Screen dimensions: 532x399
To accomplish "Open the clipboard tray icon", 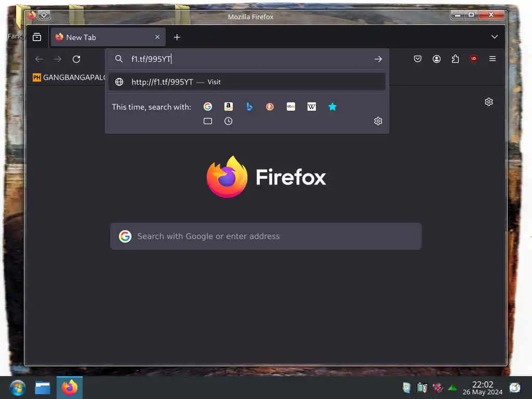I will click(x=406, y=388).
